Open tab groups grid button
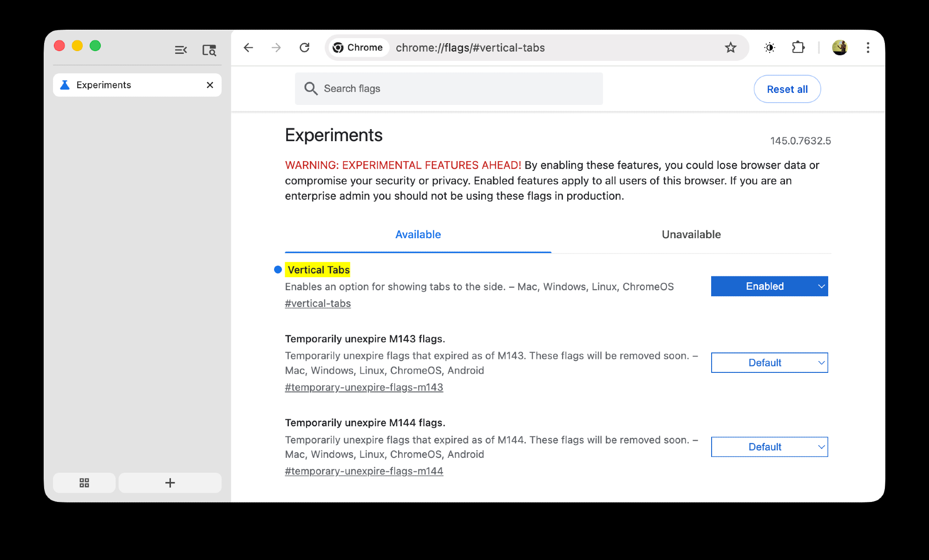This screenshot has height=560, width=929. [84, 483]
